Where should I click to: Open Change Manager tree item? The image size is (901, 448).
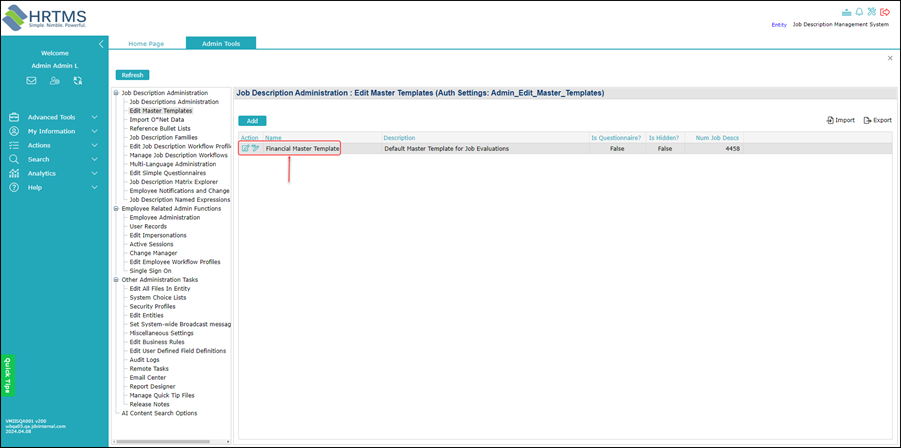(x=153, y=253)
